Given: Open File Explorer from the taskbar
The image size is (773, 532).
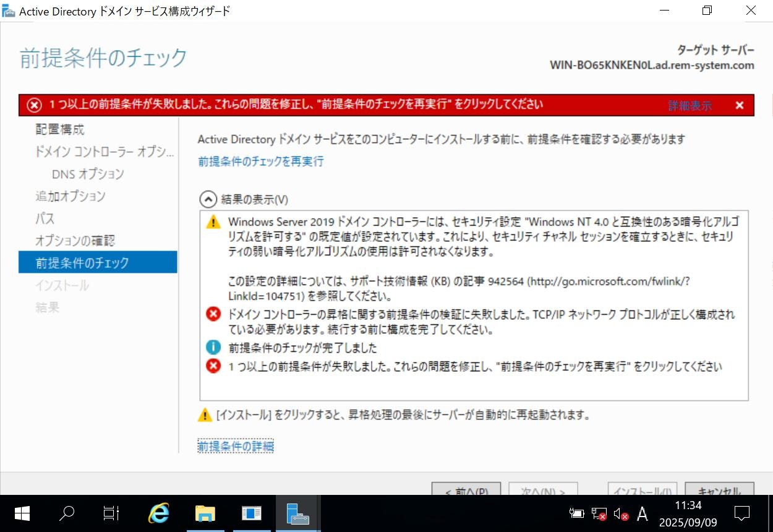Looking at the screenshot, I should click(204, 513).
